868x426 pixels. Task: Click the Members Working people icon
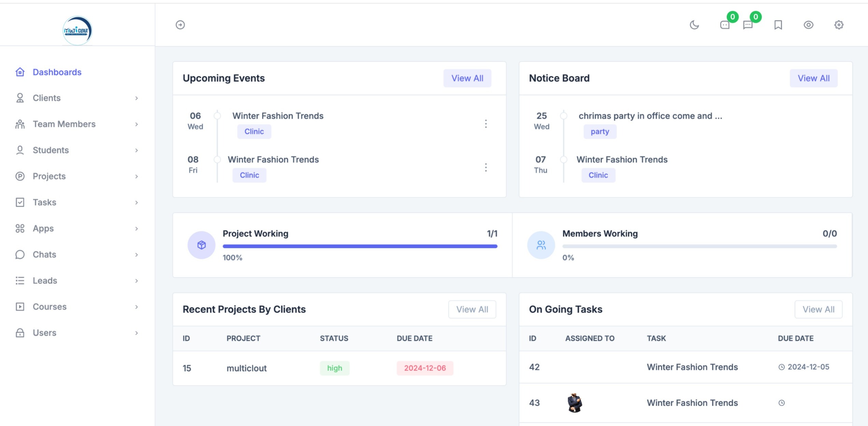click(541, 245)
